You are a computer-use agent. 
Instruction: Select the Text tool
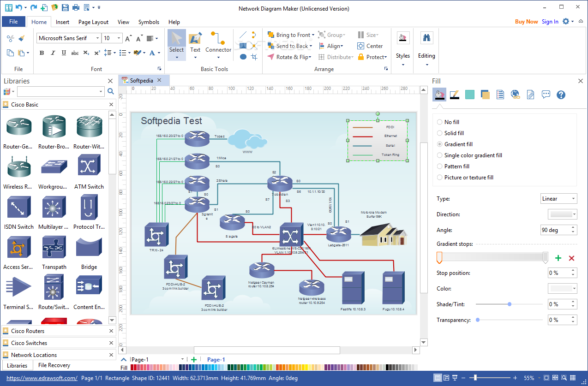pos(195,44)
